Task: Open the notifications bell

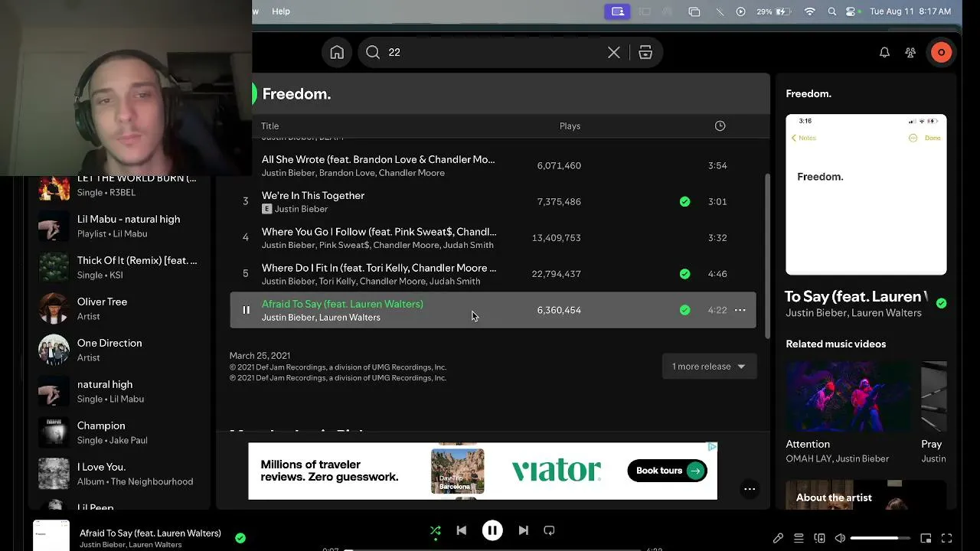Action: [x=884, y=52]
